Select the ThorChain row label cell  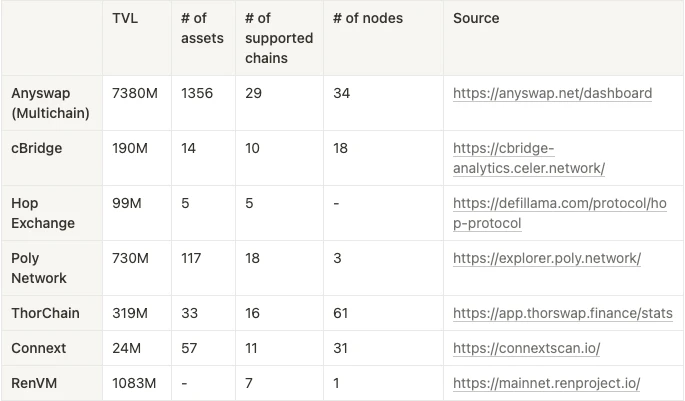coord(45,313)
